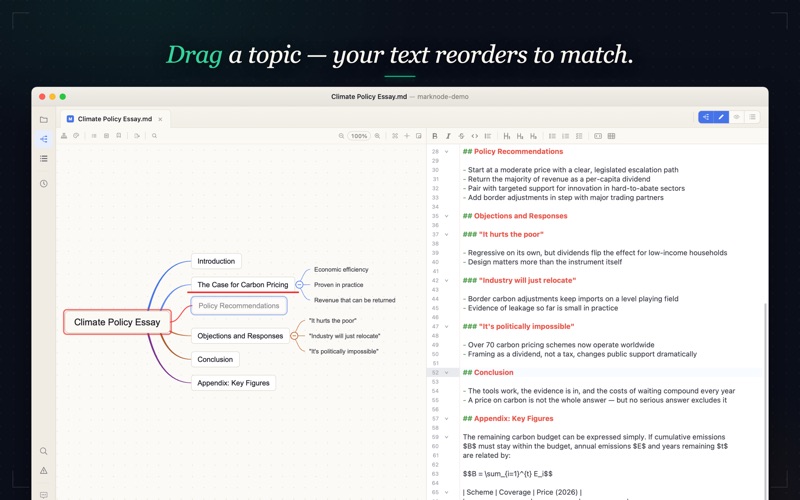Viewport: 800px width, 500px height.
Task: Fold the "It's politically impossible" section
Action: tap(446, 327)
